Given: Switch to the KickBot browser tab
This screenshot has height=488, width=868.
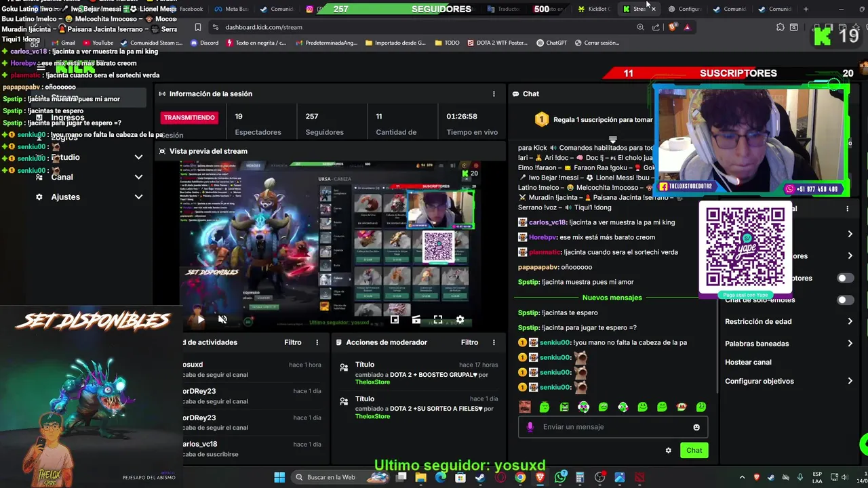Looking at the screenshot, I should point(595,9).
